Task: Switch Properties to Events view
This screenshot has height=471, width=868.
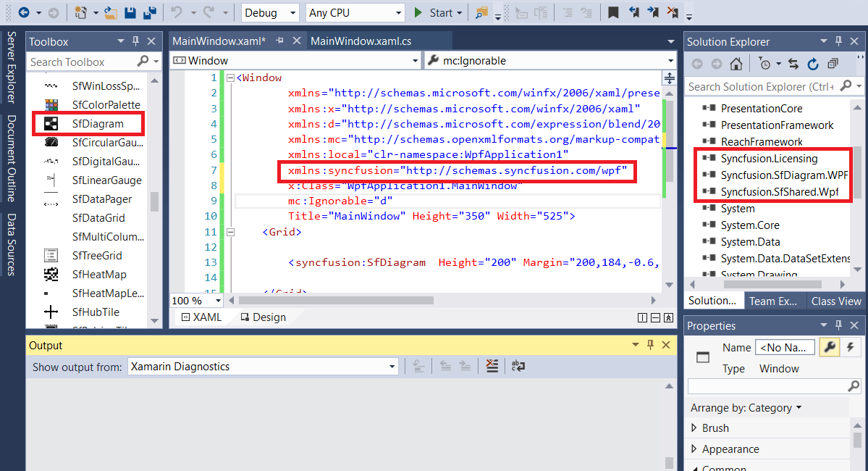Action: coord(851,346)
